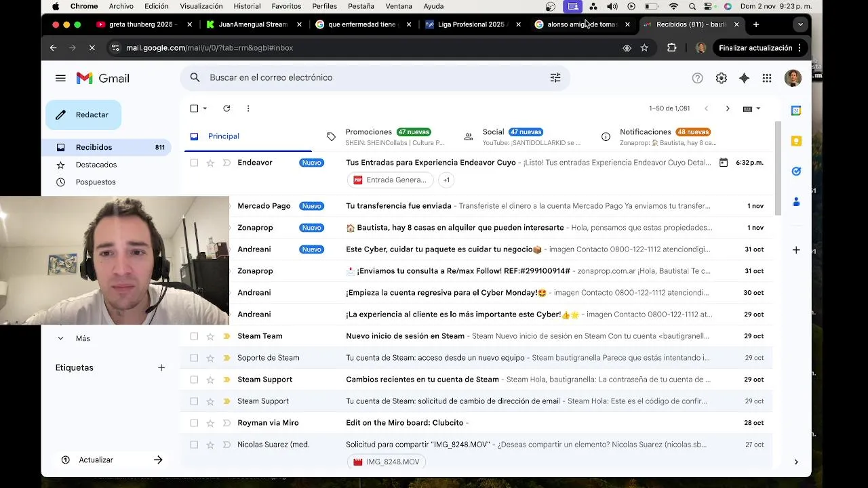The width and height of the screenshot is (868, 488).
Task: Click the Chrome address bar URL
Action: (x=210, y=48)
